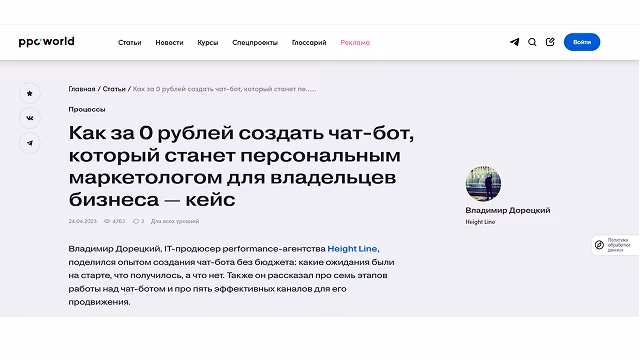
Task: Click the Для всех уровней label
Action: click(175, 221)
